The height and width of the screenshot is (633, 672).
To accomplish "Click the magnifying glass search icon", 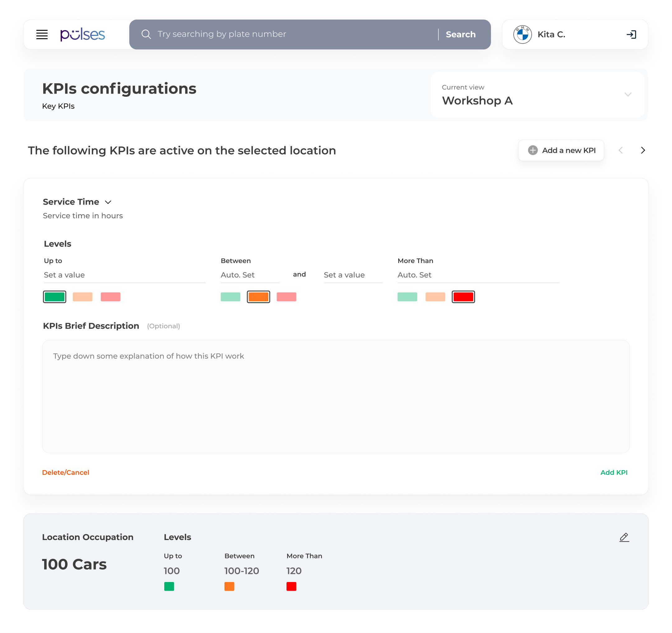I will click(146, 34).
